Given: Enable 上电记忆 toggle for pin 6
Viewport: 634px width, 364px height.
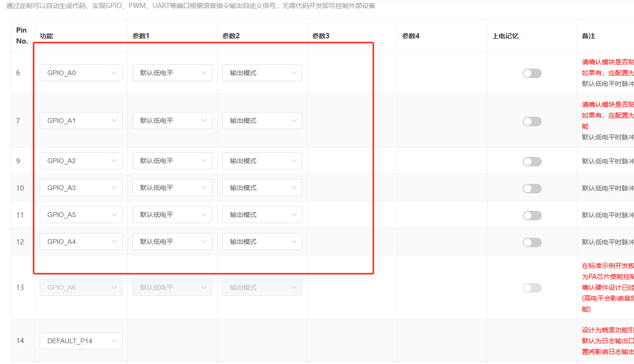Looking at the screenshot, I should pyautogui.click(x=532, y=73).
